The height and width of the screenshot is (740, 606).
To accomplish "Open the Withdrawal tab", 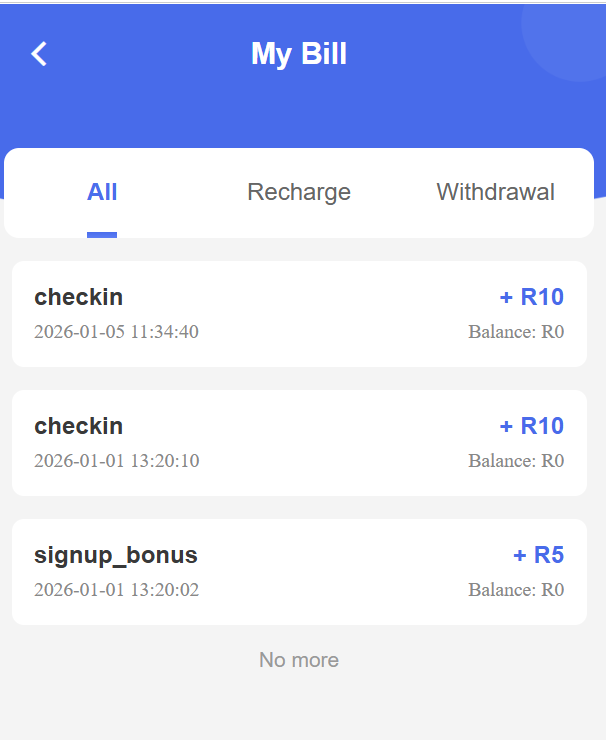I will click(495, 192).
